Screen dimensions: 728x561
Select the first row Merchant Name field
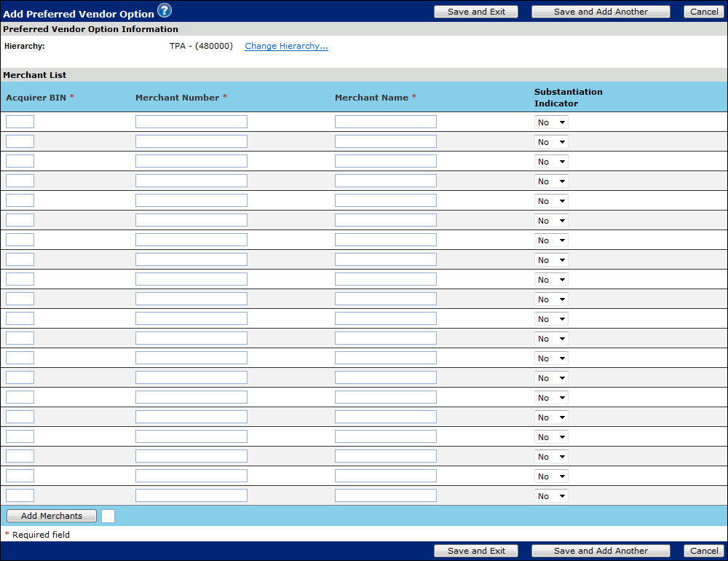coord(385,122)
